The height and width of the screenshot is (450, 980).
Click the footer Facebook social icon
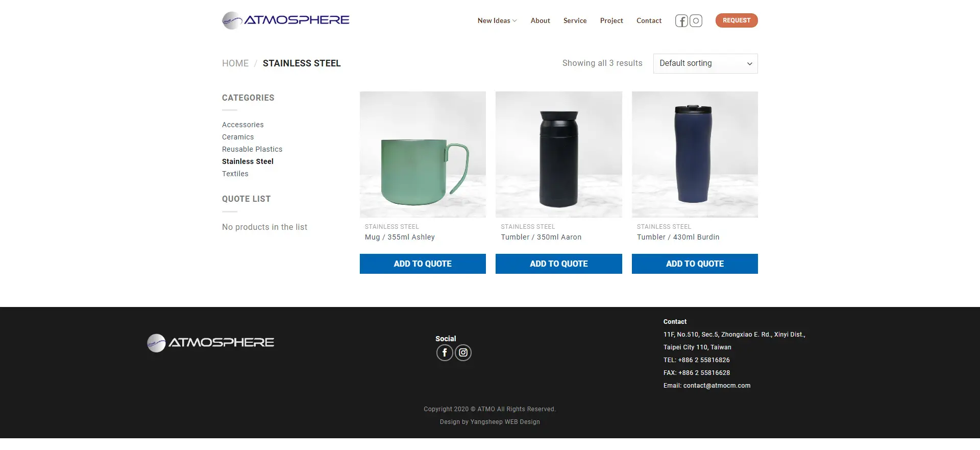445,352
